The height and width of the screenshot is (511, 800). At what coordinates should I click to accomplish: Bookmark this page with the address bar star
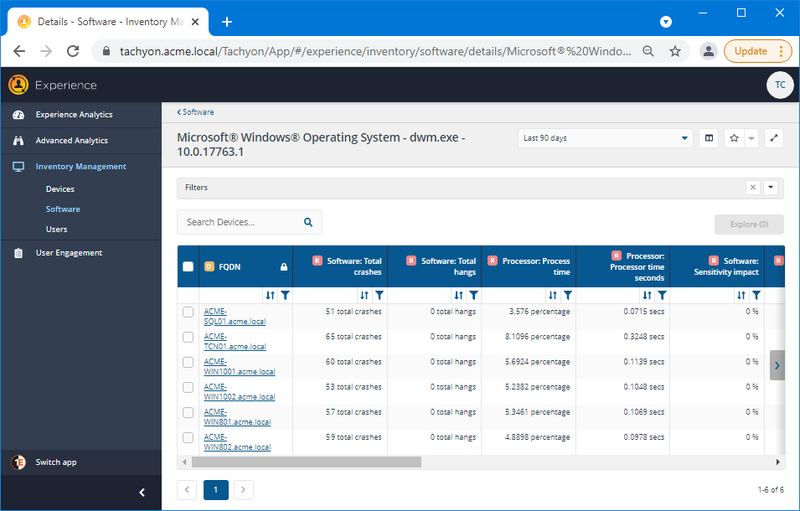pos(675,51)
